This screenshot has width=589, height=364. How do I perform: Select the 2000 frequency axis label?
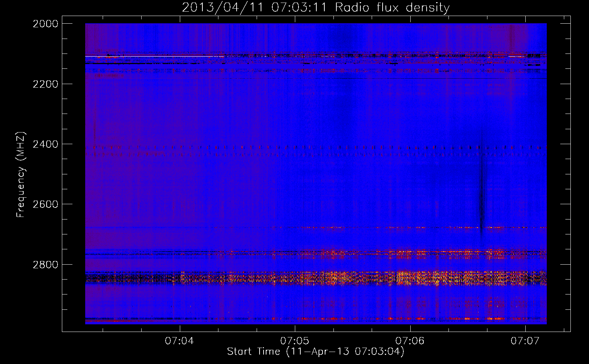46,24
